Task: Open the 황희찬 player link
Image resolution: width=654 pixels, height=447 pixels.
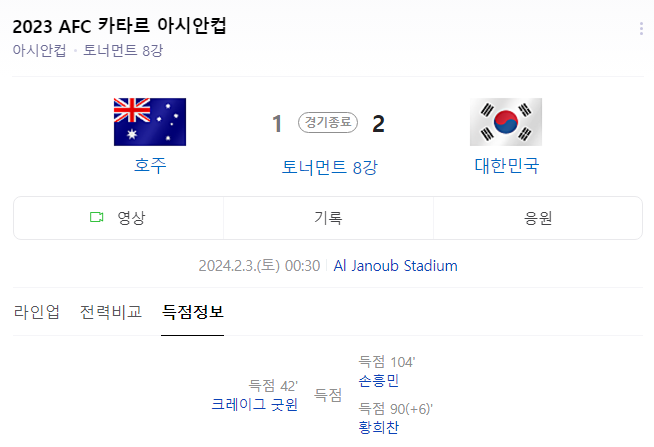Action: (378, 427)
